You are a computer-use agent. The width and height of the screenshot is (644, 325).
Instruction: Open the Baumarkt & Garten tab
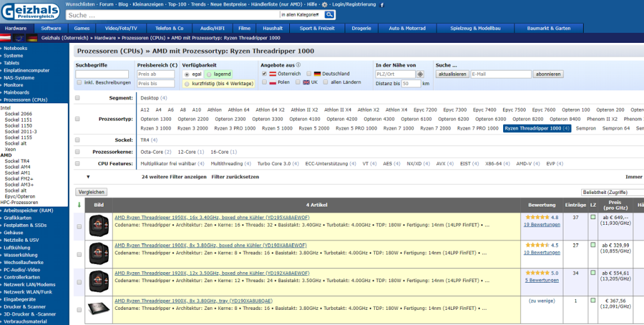[x=548, y=28]
